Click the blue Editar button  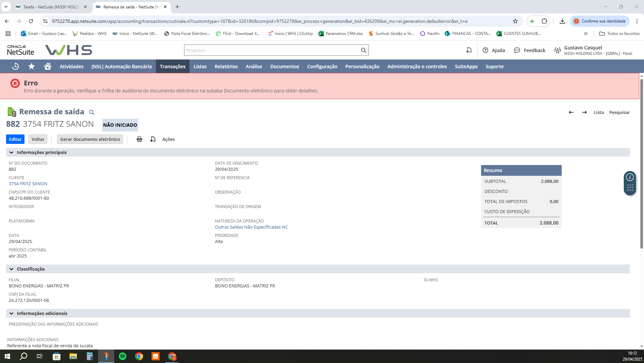(x=15, y=139)
